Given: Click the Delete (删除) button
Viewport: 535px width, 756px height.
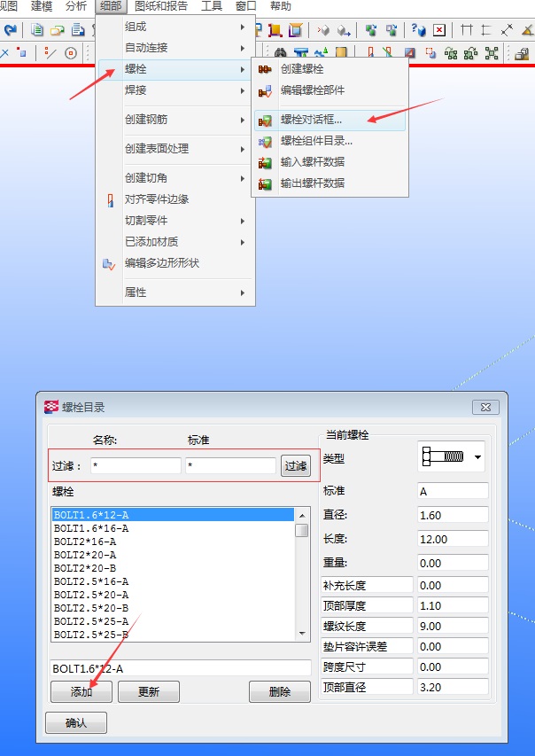Looking at the screenshot, I should [x=280, y=692].
